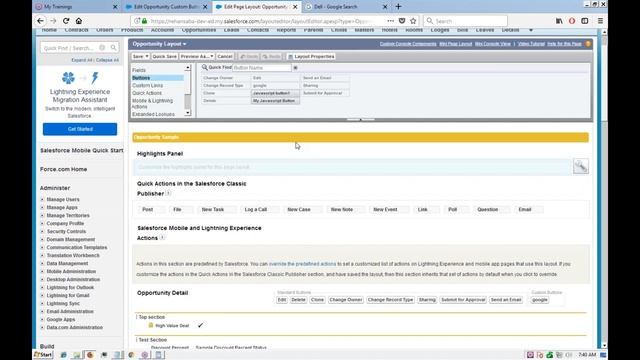
Task: Clear the palette Quick Find field
Action: (x=296, y=68)
